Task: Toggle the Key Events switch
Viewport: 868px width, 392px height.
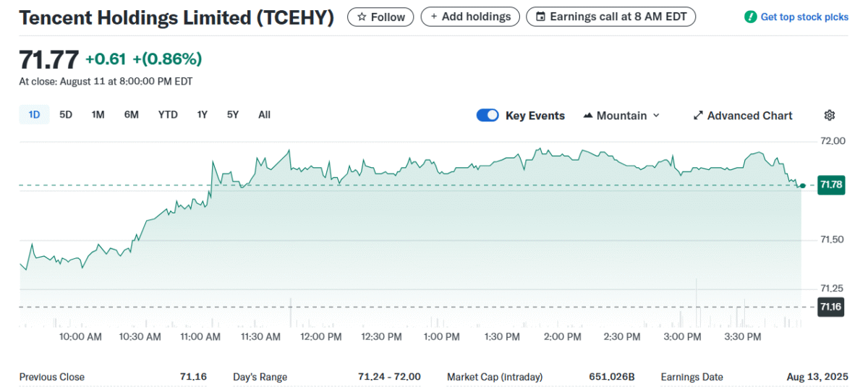Action: pos(488,116)
